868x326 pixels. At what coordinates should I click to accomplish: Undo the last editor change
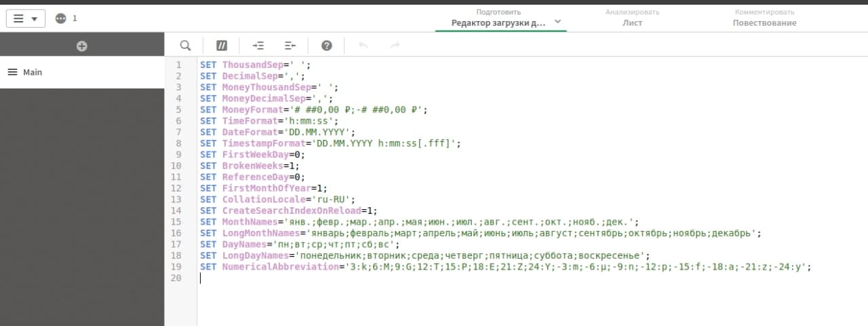point(363,46)
